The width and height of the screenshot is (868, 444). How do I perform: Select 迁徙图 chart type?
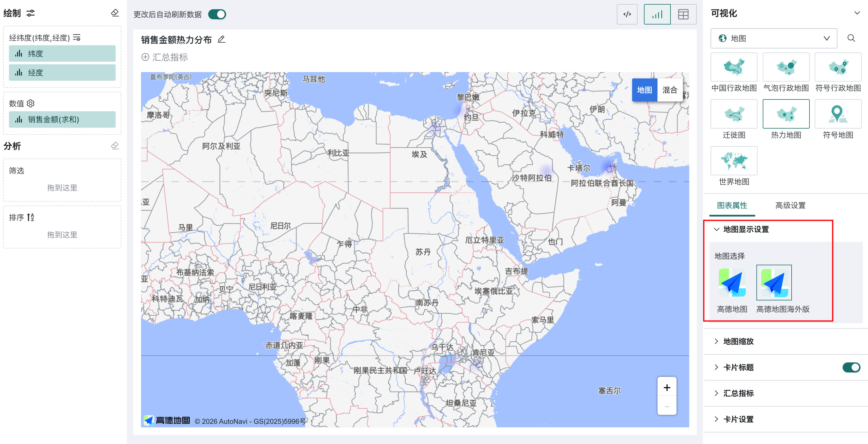[734, 114]
